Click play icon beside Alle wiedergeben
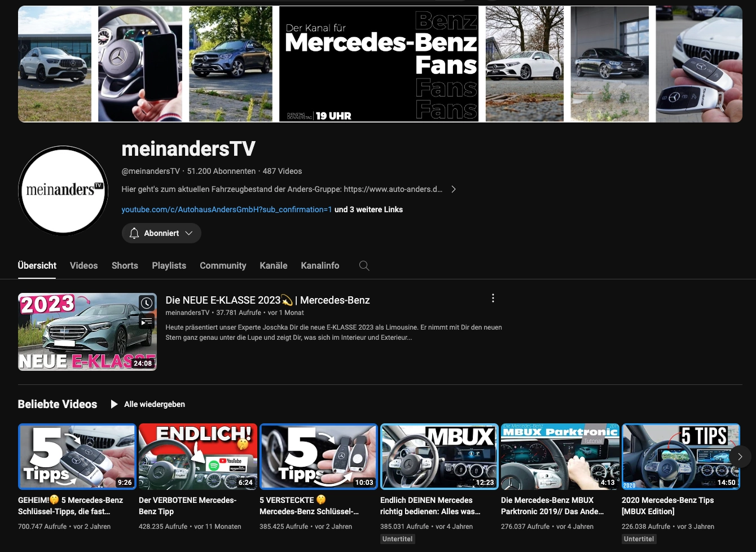 pos(115,404)
